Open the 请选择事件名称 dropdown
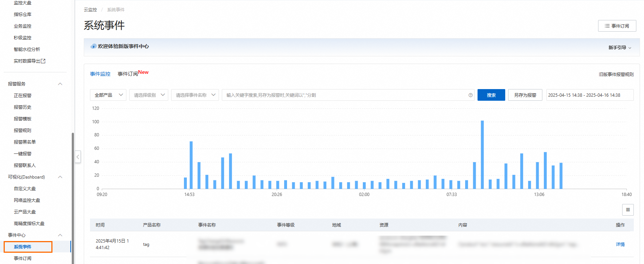 pyautogui.click(x=195, y=95)
